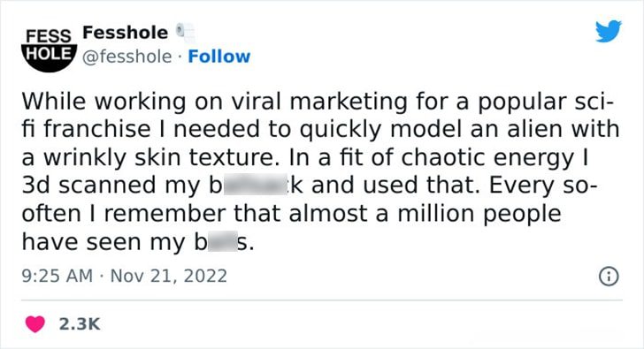Click the blue Twitter bird logo
Viewport: 644px width, 349px height.
point(609,31)
